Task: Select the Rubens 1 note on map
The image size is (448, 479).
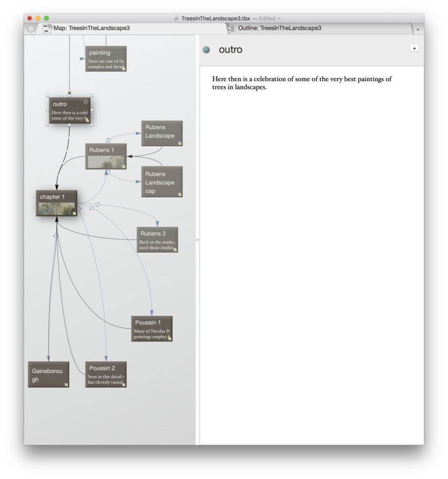Action: (106, 156)
